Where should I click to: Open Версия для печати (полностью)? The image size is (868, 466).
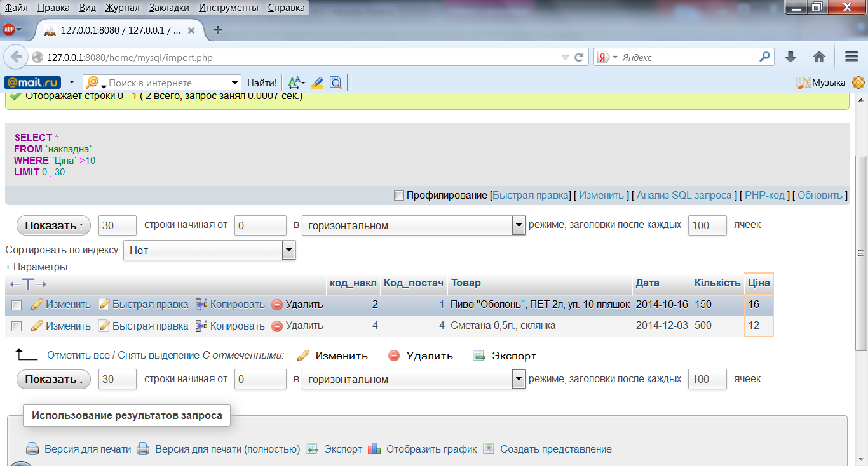coord(219,449)
